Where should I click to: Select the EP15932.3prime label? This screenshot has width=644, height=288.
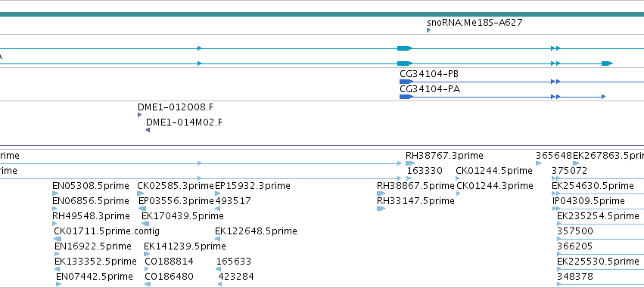[253, 186]
